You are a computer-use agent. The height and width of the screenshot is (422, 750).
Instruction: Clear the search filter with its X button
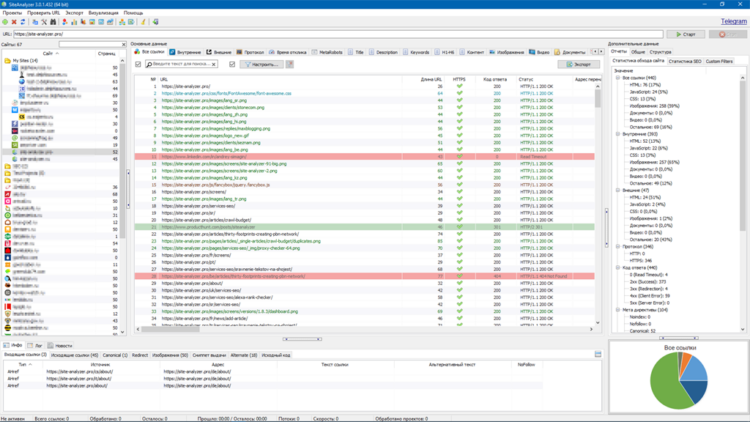[213, 64]
